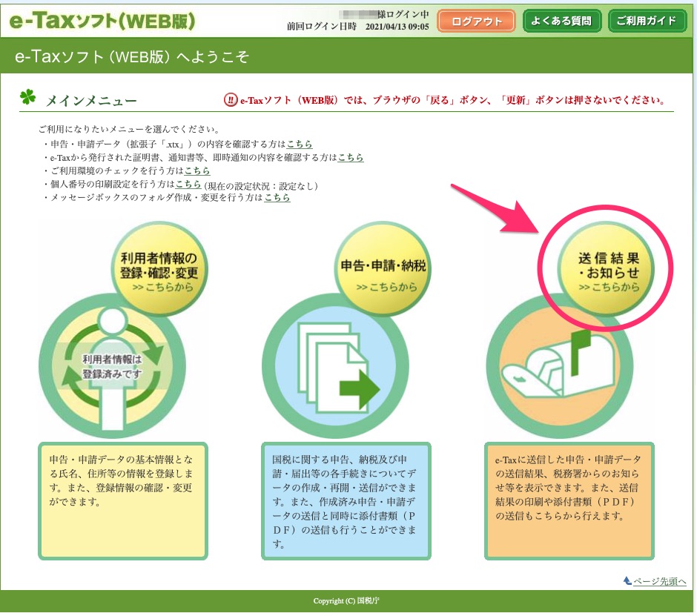Click the user registration person icon
Screen dimensions: 697x616
coord(112,366)
